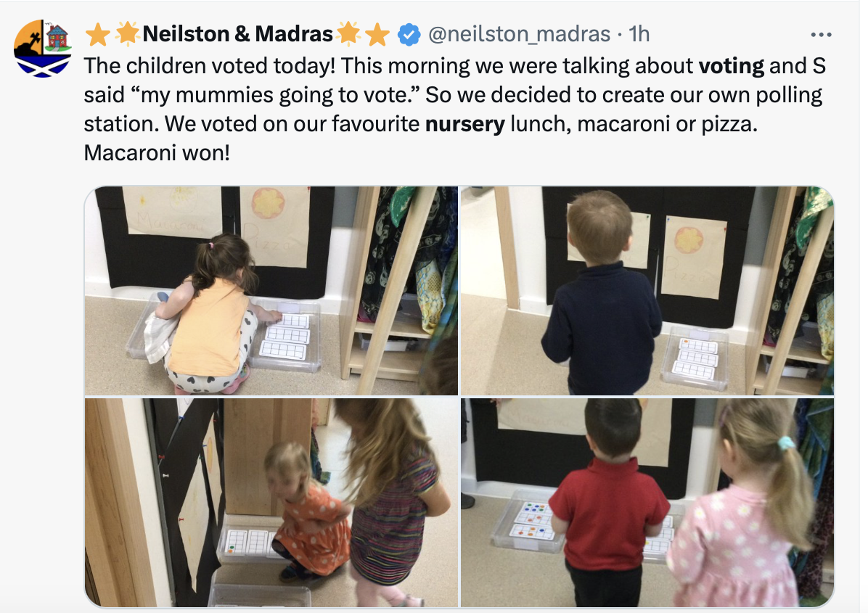This screenshot has width=868, height=613.
Task: Open the Neilston & Madras profile avatar
Action: click(43, 48)
